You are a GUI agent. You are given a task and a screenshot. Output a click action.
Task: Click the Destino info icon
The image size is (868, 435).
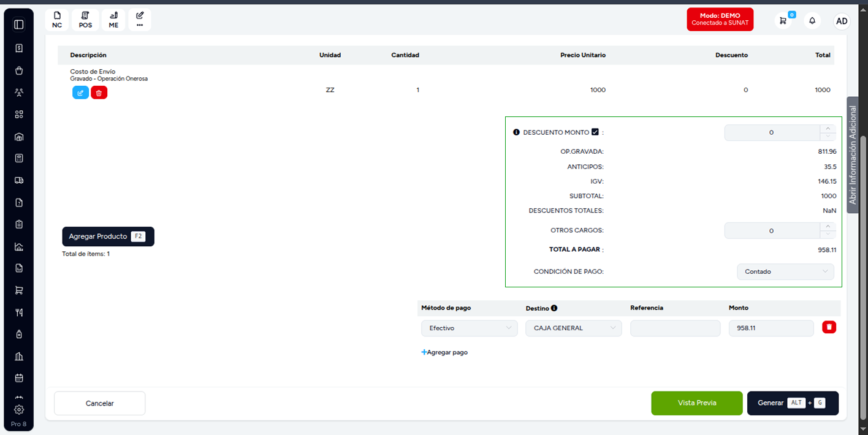click(554, 308)
